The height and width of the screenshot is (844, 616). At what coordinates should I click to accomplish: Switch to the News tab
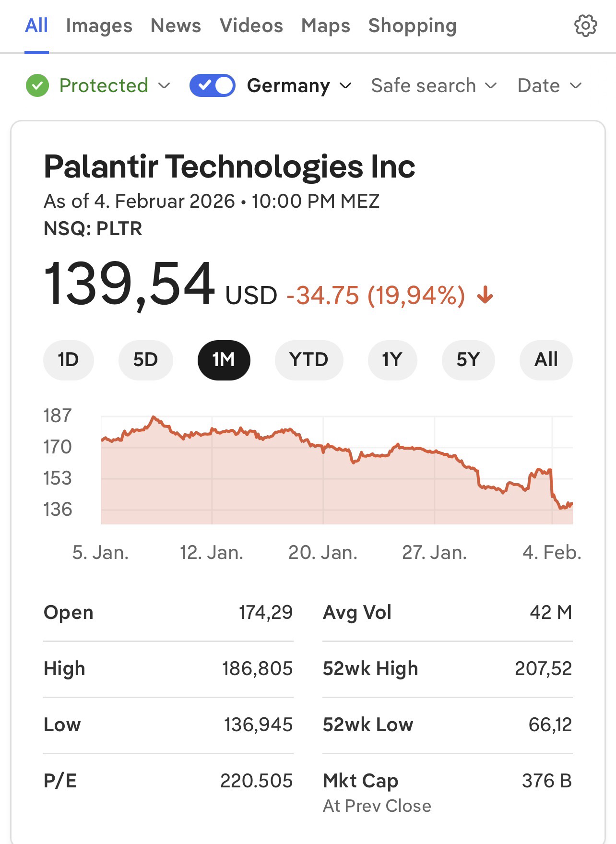(176, 26)
